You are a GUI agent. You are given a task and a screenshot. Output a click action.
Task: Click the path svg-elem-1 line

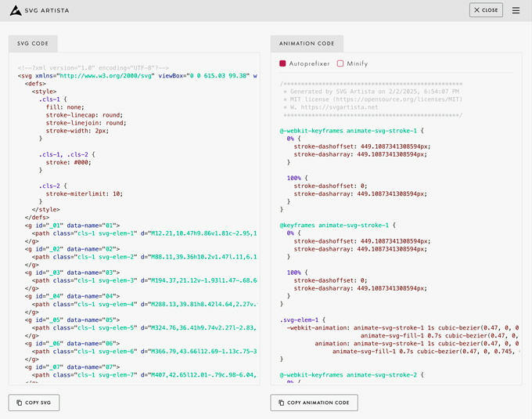point(145,233)
